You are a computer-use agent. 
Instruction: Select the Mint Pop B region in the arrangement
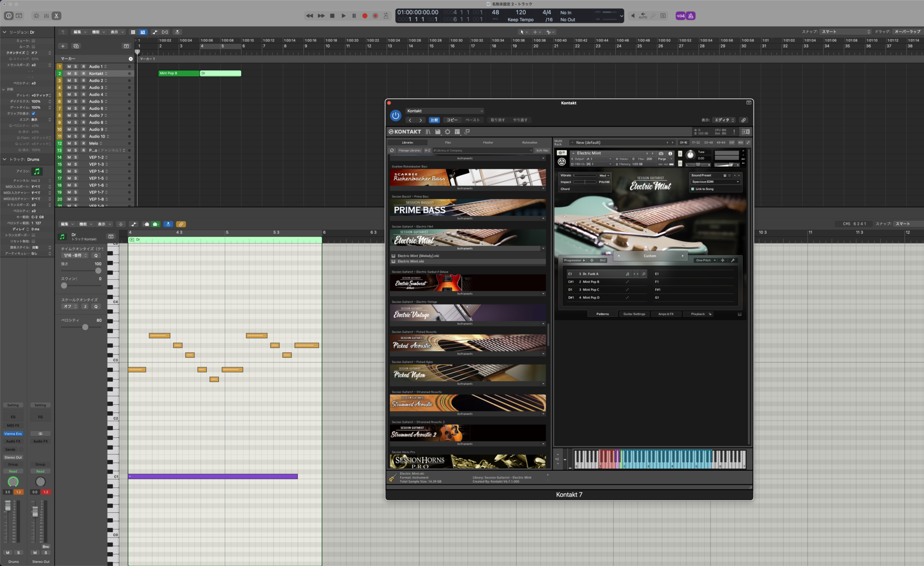click(x=178, y=73)
